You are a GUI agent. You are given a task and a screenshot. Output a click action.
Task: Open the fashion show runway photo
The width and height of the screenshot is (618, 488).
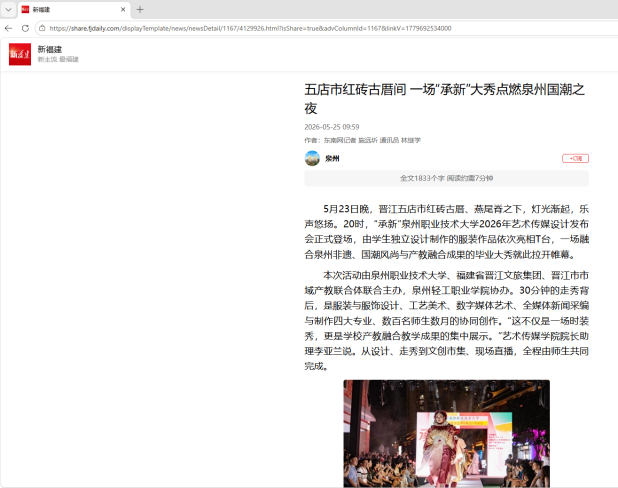pyautogui.click(x=447, y=434)
